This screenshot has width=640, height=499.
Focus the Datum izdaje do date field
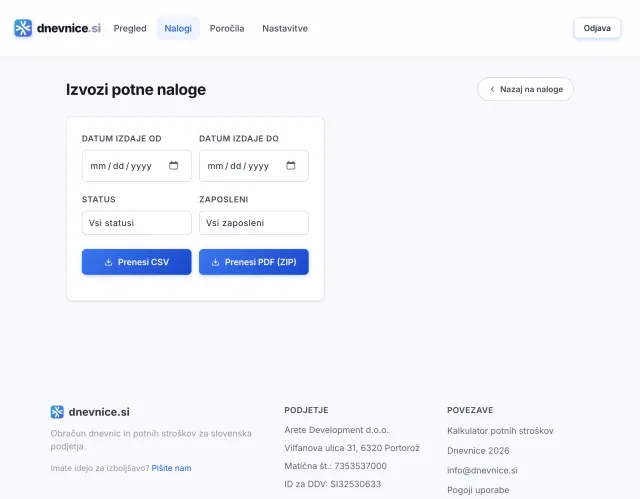(x=239, y=166)
